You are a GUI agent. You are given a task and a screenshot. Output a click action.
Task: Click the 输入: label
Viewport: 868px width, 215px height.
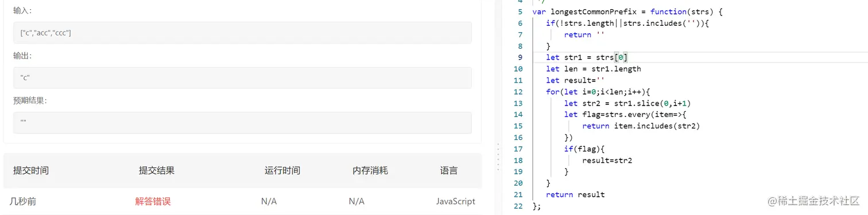(23, 11)
